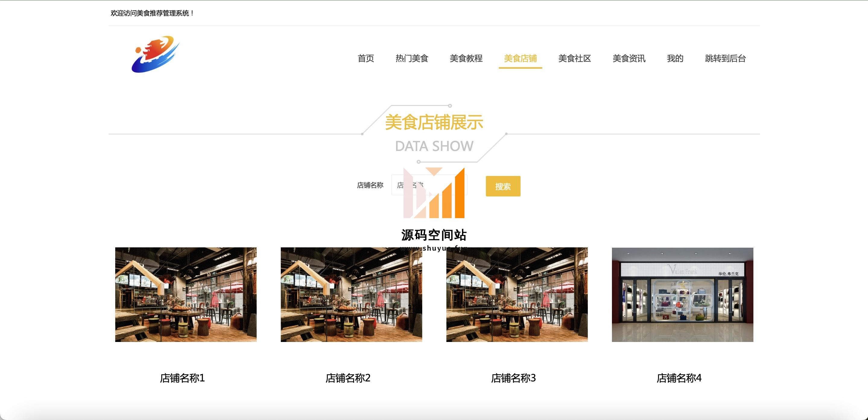Image resolution: width=868 pixels, height=420 pixels.
Task: Click 跳转到后台 link
Action: [x=725, y=58]
